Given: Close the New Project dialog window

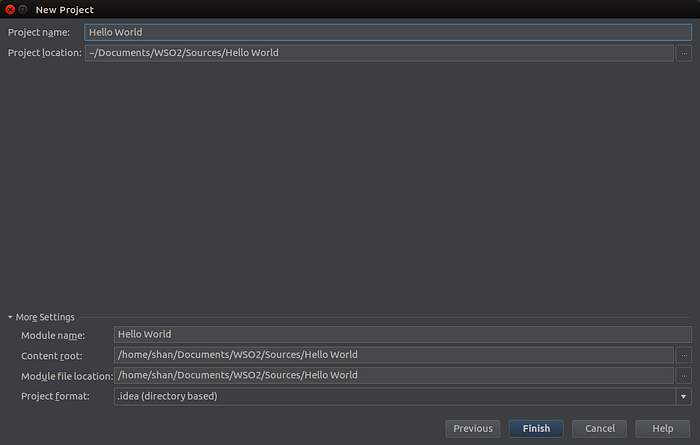Looking at the screenshot, I should 10,9.
